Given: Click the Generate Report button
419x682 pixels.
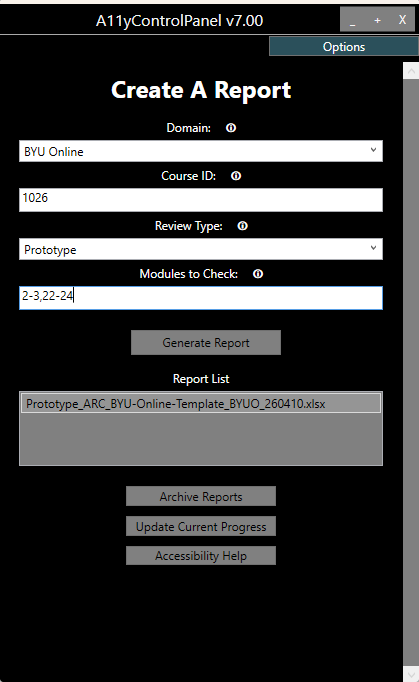Looking at the screenshot, I should pos(206,343).
